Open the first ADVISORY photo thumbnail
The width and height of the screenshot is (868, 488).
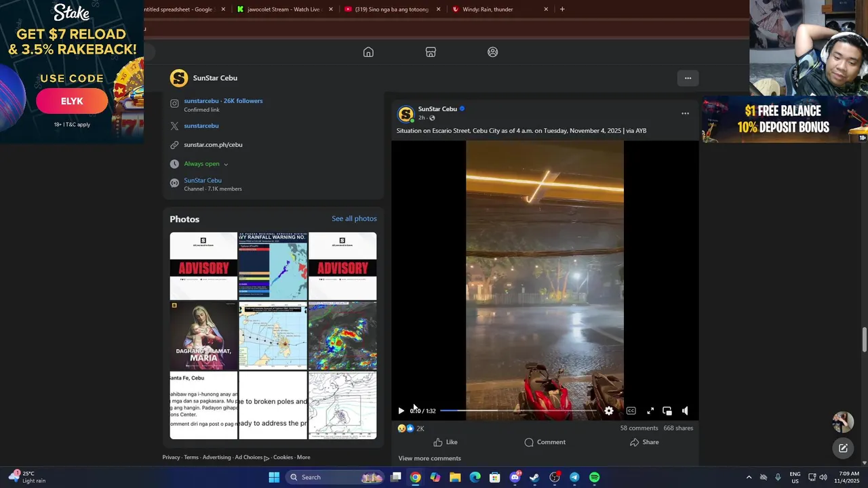(x=203, y=266)
